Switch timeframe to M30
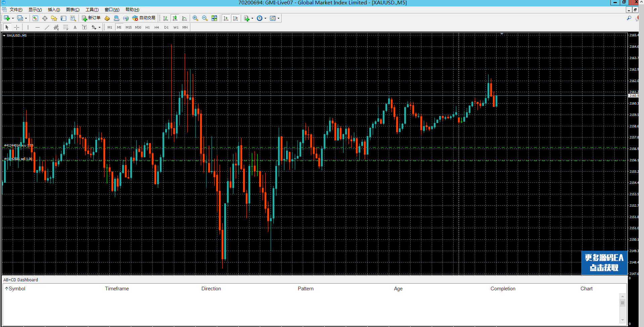644x327 pixels. (138, 27)
